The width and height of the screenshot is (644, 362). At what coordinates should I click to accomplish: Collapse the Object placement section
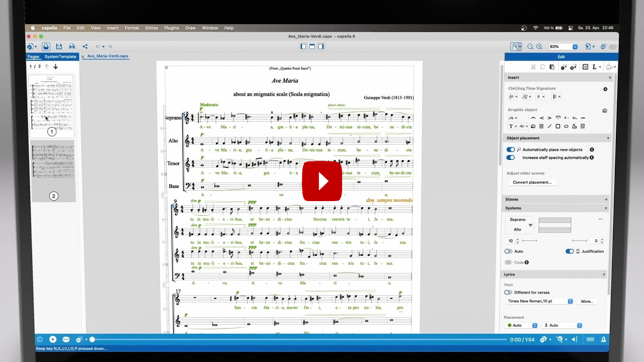click(608, 138)
